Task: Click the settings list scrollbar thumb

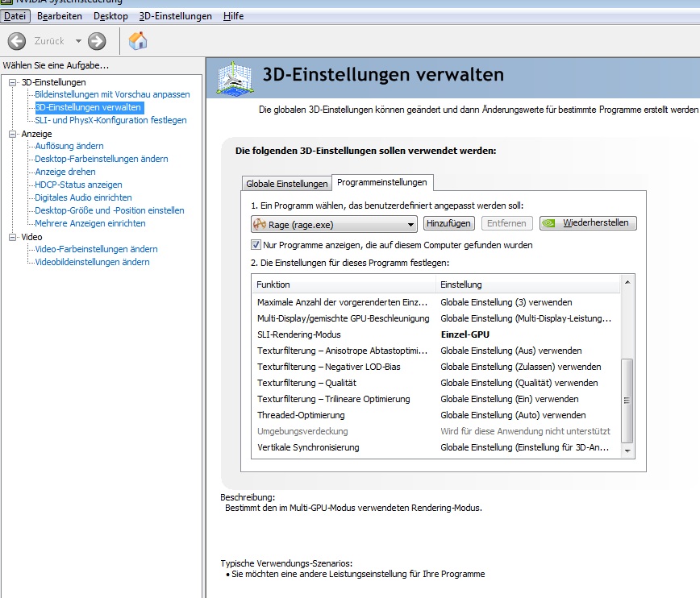Action: click(627, 401)
